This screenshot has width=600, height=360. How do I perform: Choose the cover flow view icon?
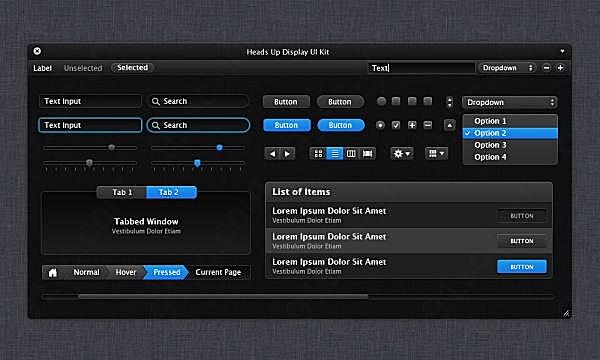(x=367, y=154)
